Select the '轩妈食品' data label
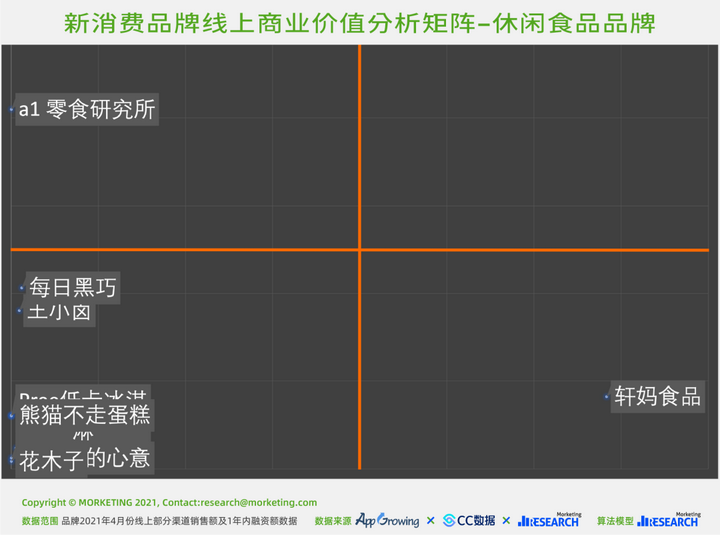 (x=658, y=396)
